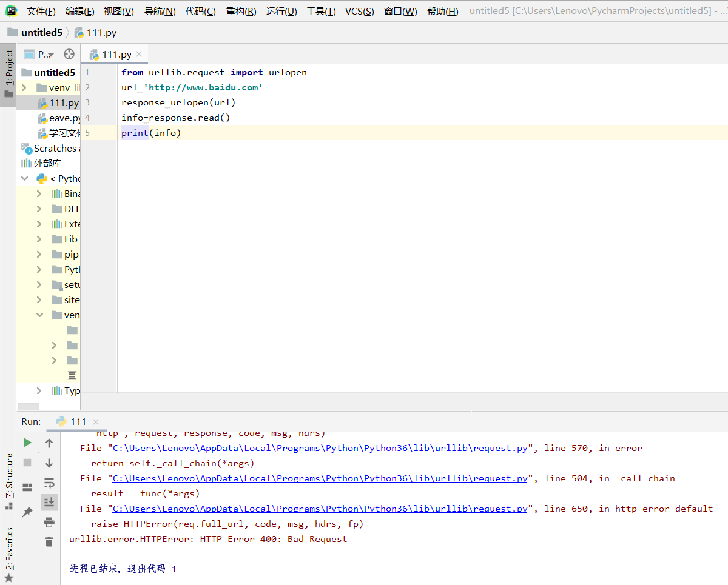This screenshot has height=585, width=728.
Task: Open request.py link on the line 570 traceback
Action: pyautogui.click(x=320, y=448)
